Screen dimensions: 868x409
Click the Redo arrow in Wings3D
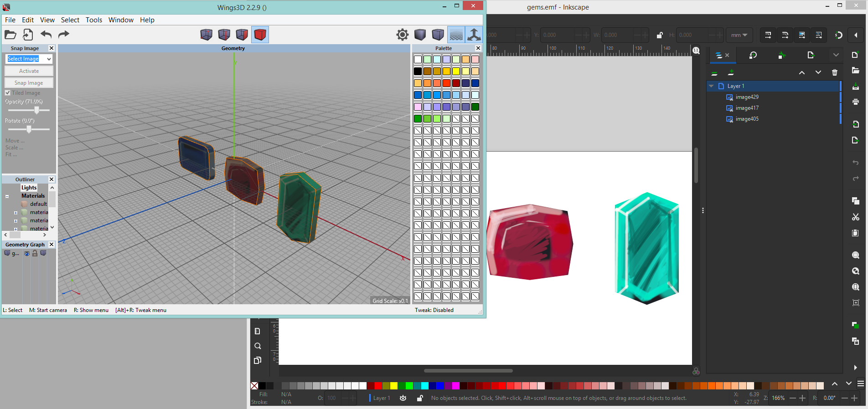click(x=64, y=34)
